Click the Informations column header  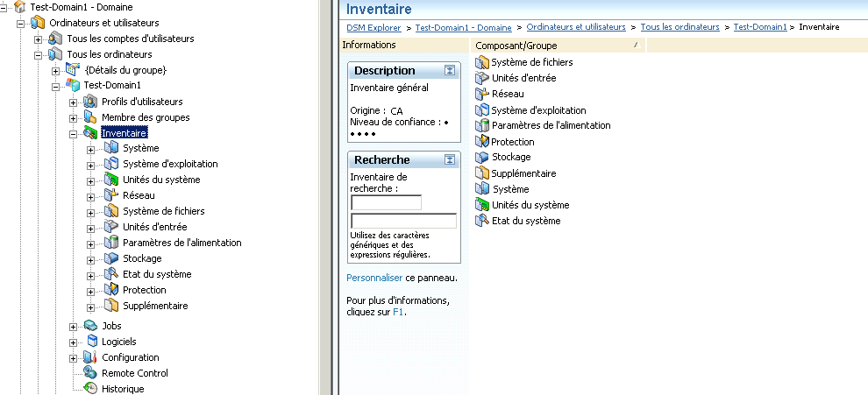[x=404, y=46]
